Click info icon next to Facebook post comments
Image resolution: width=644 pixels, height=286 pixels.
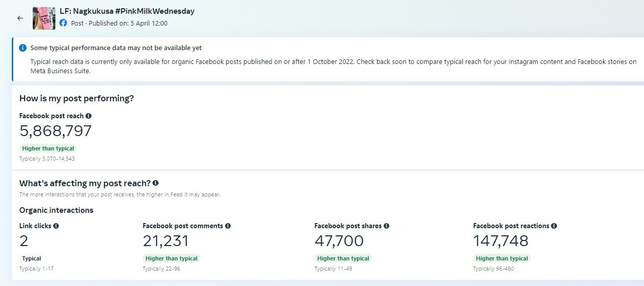coord(228,226)
